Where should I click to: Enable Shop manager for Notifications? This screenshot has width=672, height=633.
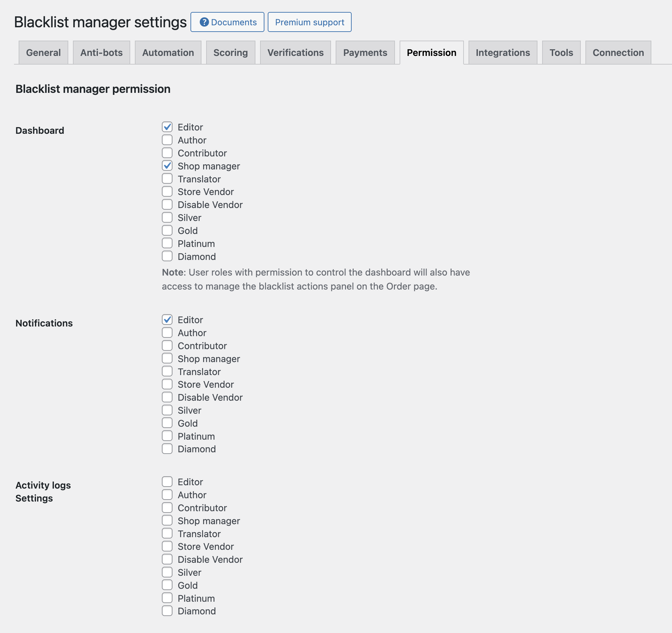[x=167, y=358]
